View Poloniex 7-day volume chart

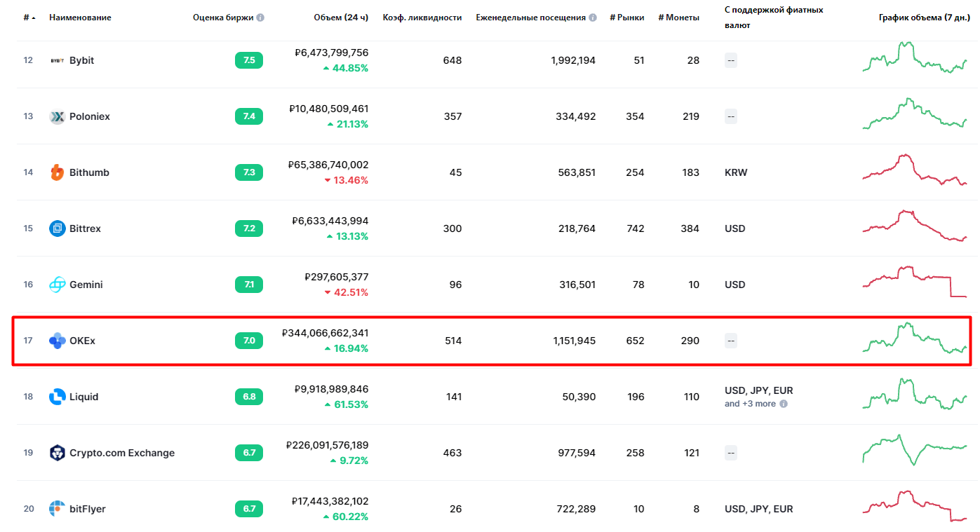point(915,114)
